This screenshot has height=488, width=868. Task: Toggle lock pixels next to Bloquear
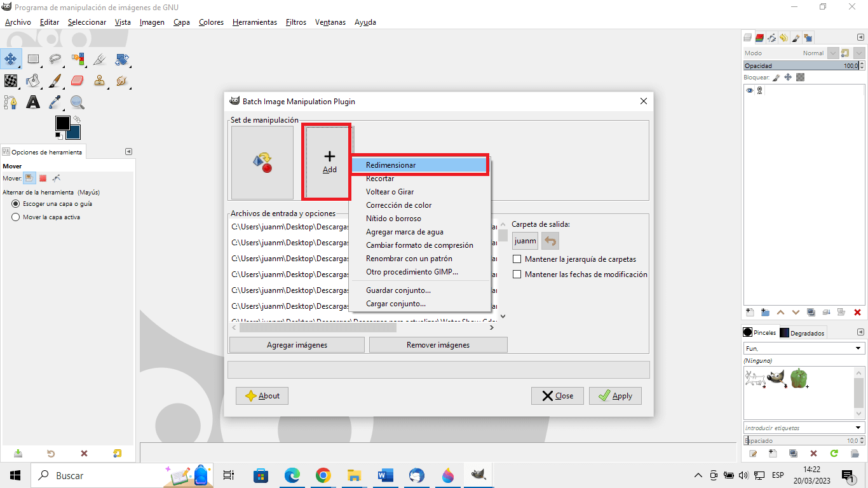click(x=776, y=78)
